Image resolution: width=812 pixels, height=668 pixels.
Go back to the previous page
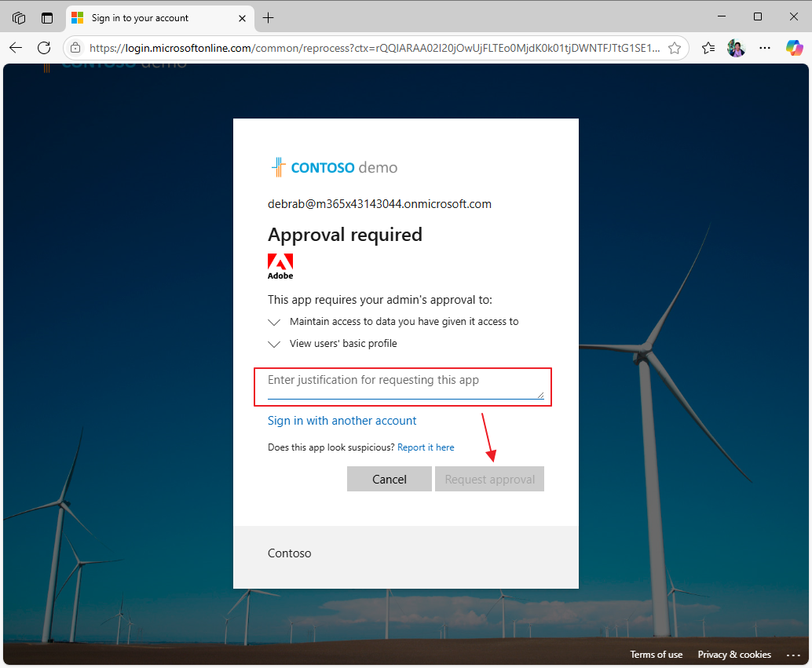(16, 48)
